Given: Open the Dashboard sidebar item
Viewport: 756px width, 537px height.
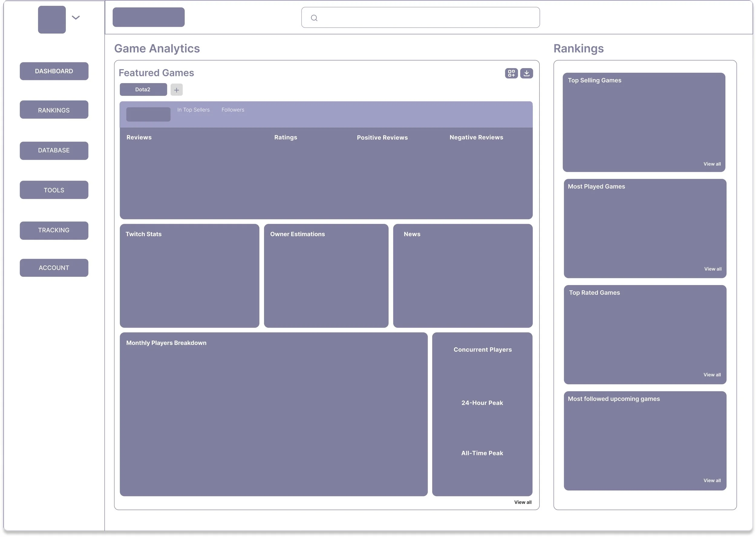Looking at the screenshot, I should pyautogui.click(x=54, y=71).
